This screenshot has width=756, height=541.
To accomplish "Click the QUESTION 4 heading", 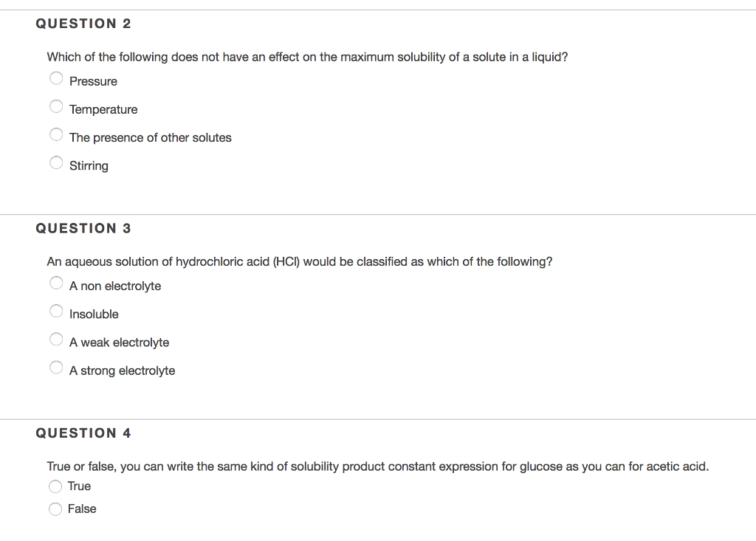I will [x=83, y=433].
